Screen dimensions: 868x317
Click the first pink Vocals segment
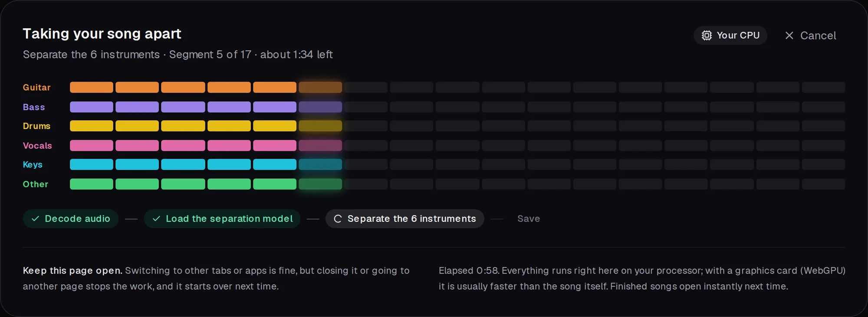coord(92,145)
